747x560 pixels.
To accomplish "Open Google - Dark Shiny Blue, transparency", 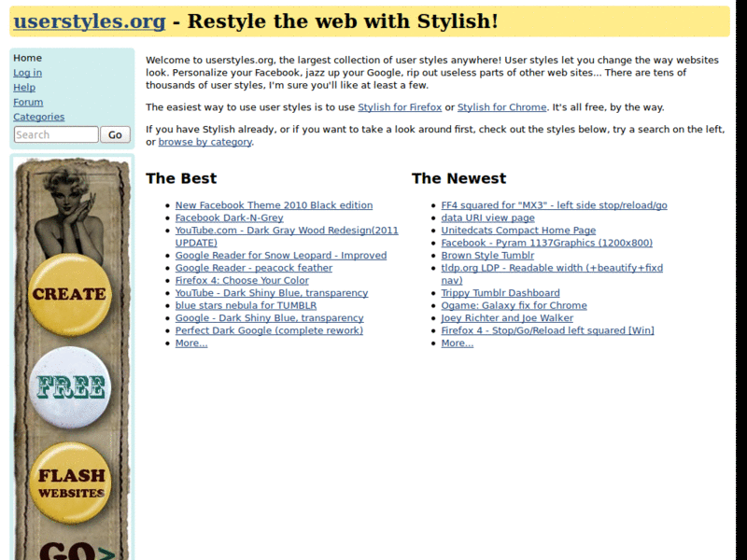I will tap(269, 318).
